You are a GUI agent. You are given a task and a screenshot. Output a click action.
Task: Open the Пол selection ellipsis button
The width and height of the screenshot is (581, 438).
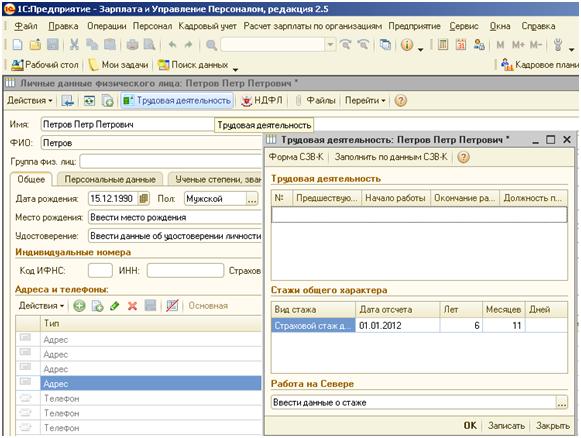252,199
